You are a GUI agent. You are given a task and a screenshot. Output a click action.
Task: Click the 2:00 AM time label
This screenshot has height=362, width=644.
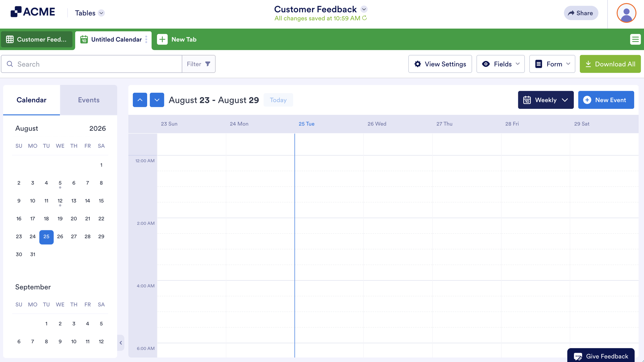pos(146,223)
